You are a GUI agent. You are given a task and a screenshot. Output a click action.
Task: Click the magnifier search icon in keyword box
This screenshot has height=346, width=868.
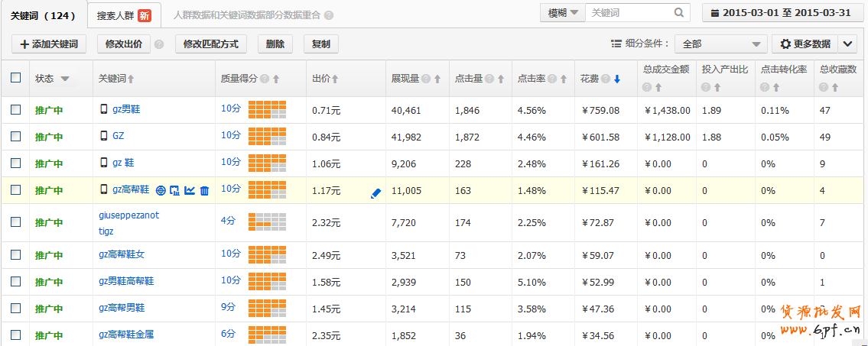pos(678,13)
